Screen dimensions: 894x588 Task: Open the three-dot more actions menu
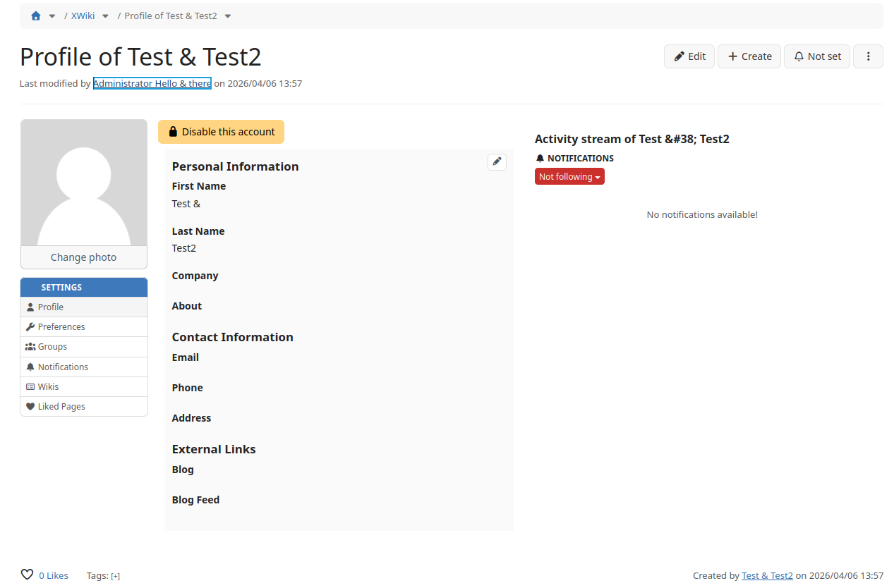click(868, 56)
